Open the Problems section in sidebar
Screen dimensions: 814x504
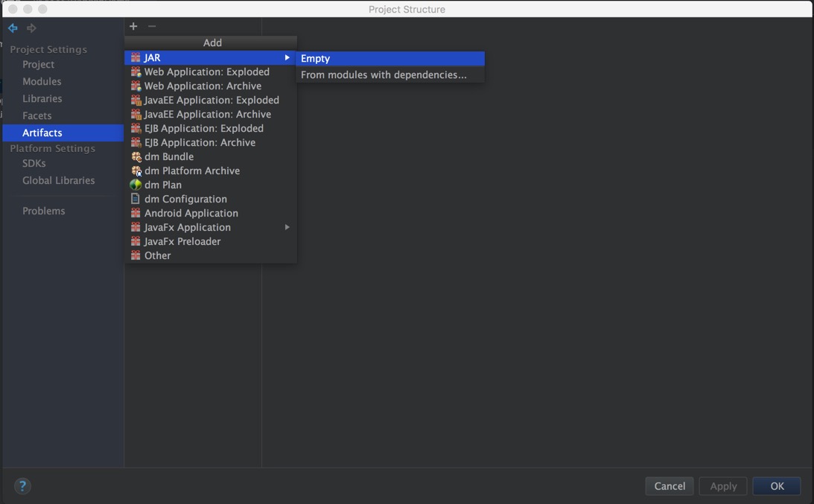point(43,211)
